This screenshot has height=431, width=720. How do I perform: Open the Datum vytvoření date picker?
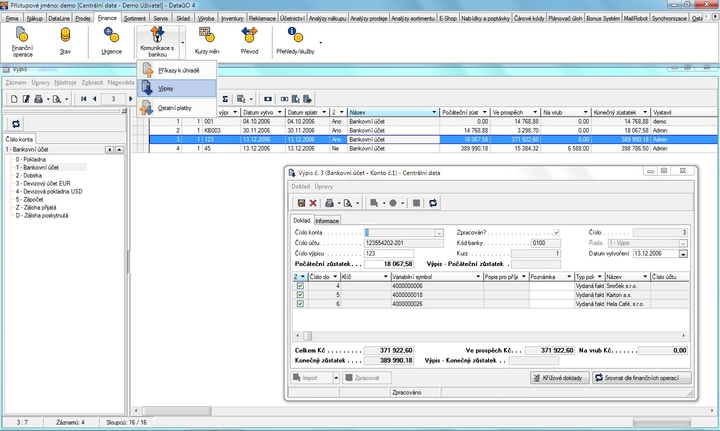683,254
